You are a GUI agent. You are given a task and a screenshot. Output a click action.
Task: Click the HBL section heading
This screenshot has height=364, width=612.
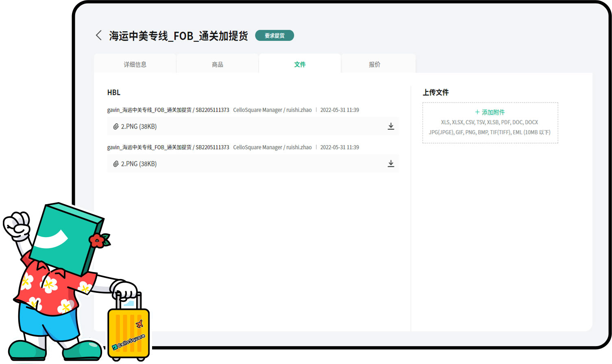tap(114, 92)
